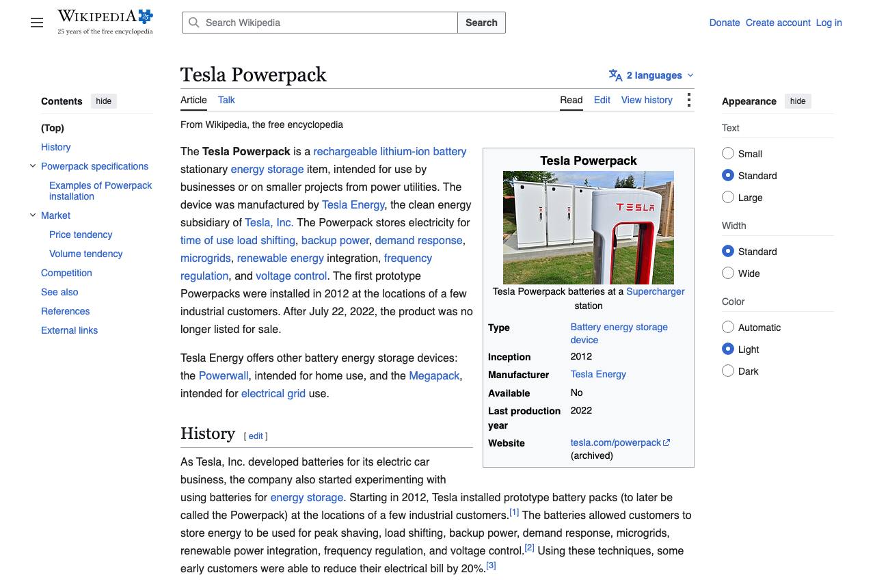Click the Wikipedia logo to go home

[105, 22]
